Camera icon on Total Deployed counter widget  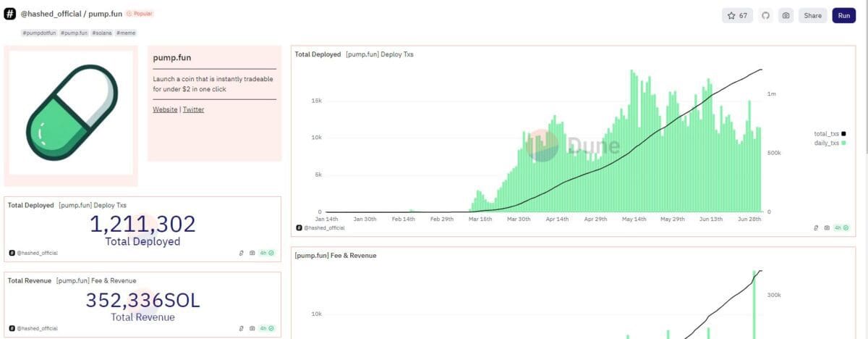(252, 253)
